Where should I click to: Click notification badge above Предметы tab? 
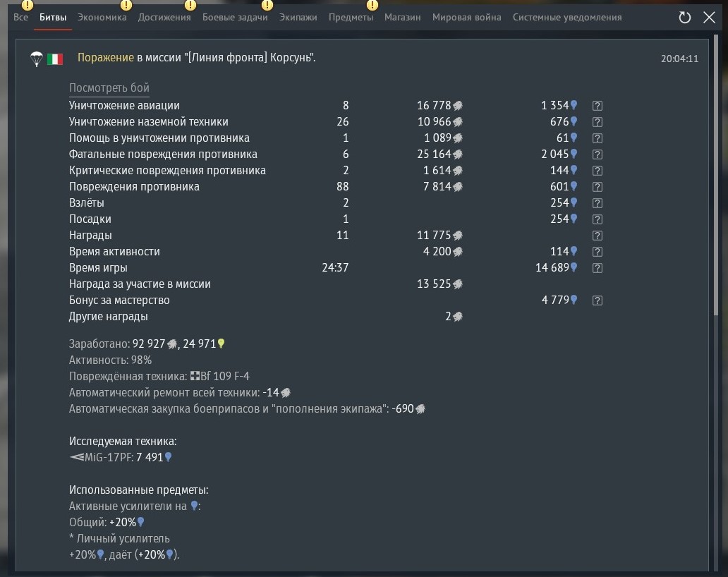(372, 5)
